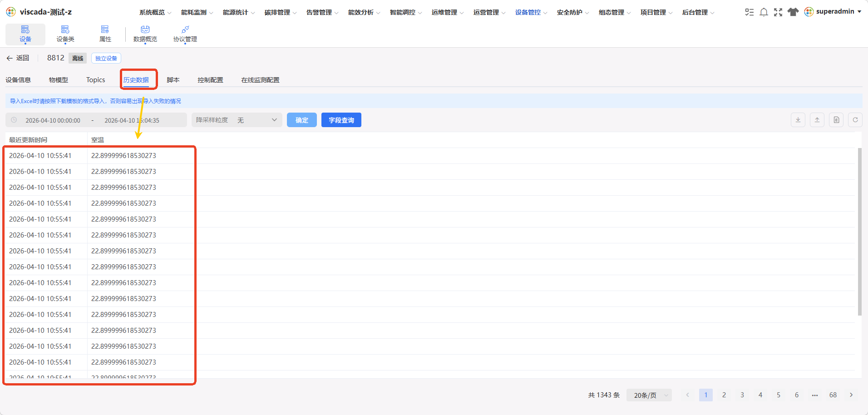The height and width of the screenshot is (415, 868).
Task: Go to page 68
Action: [x=833, y=395]
